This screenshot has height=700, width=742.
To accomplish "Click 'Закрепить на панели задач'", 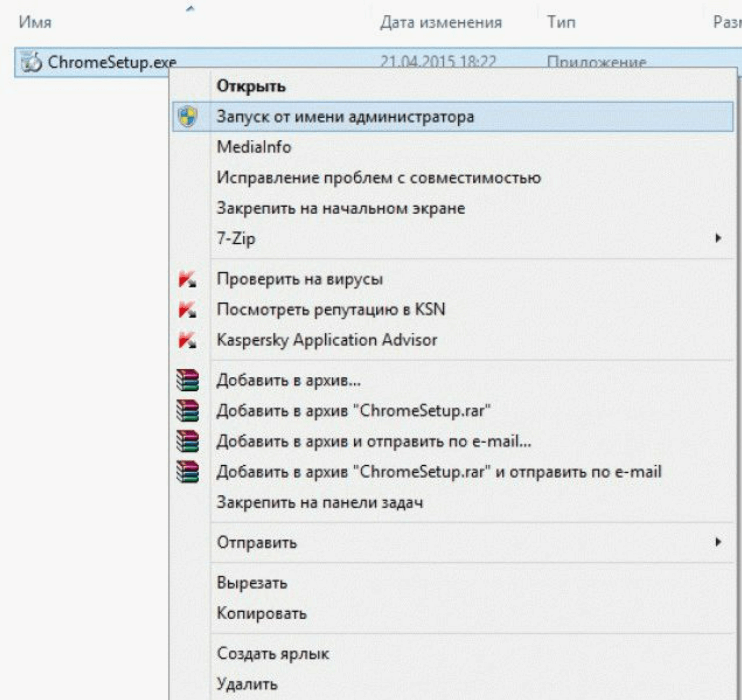I will coord(319,502).
